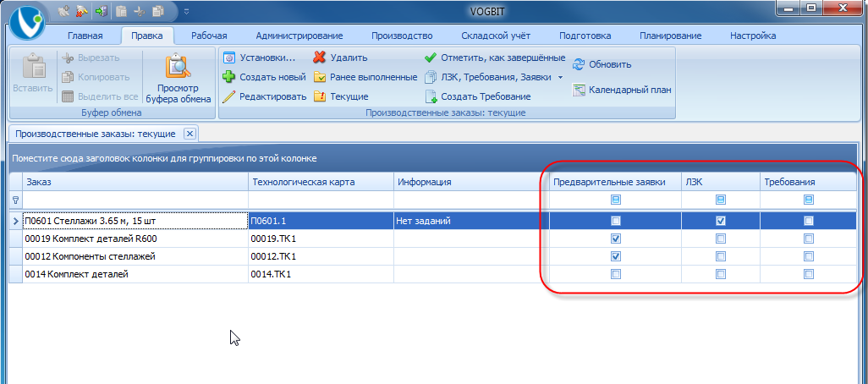
Task: Toggle Требования checkbox for П0601 row
Action: [808, 221]
